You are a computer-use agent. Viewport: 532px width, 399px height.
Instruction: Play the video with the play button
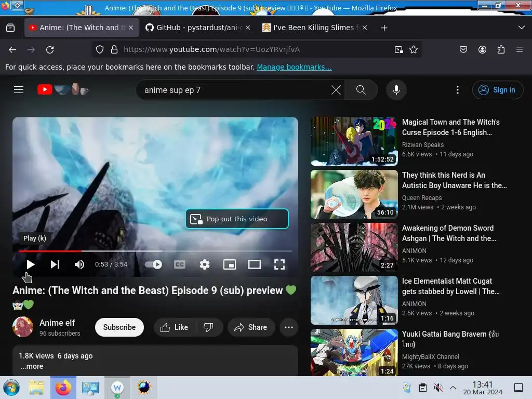pyautogui.click(x=31, y=264)
